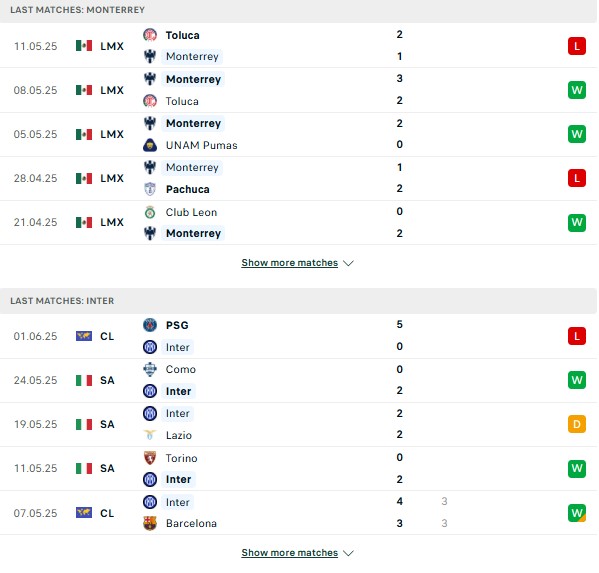Open Show more matches link under Inter
This screenshot has height=573, width=599.
pyautogui.click(x=290, y=553)
